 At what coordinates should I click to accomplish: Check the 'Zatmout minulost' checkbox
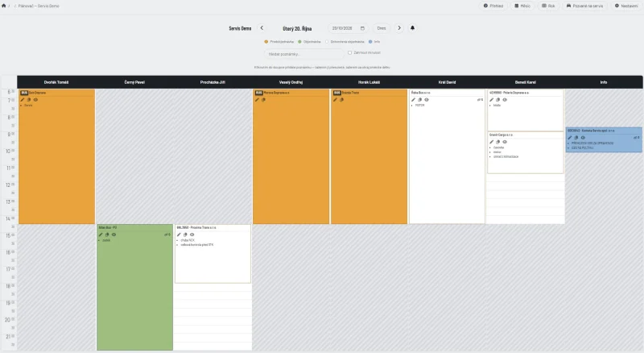349,52
